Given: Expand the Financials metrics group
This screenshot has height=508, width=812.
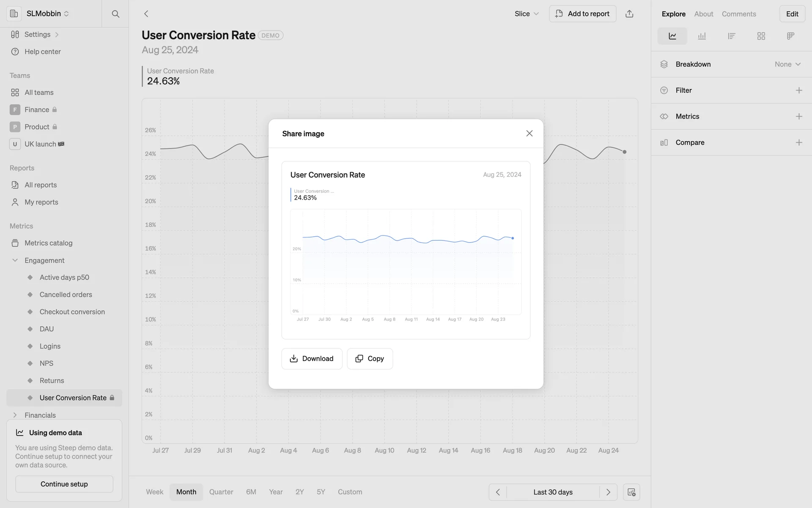Looking at the screenshot, I should pyautogui.click(x=15, y=415).
